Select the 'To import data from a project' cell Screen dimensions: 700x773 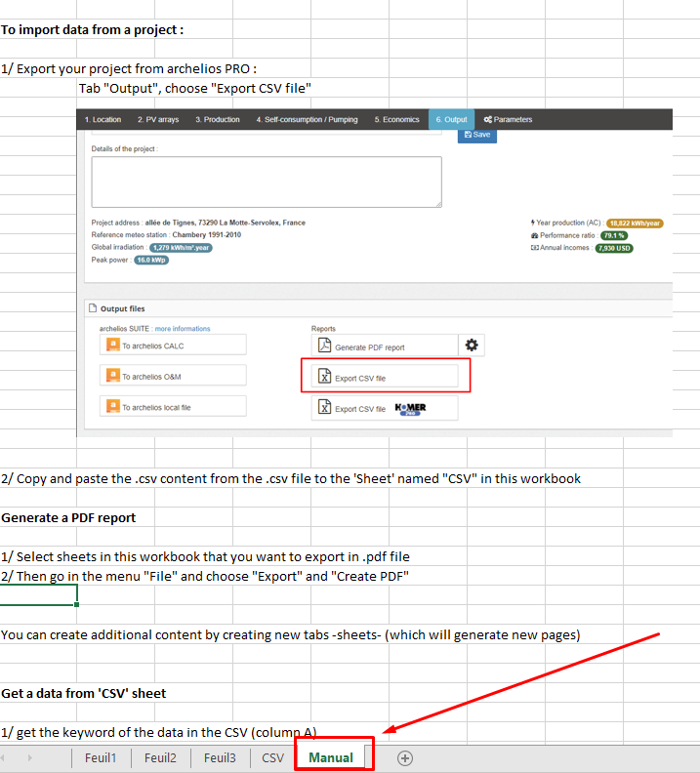[x=92, y=29]
